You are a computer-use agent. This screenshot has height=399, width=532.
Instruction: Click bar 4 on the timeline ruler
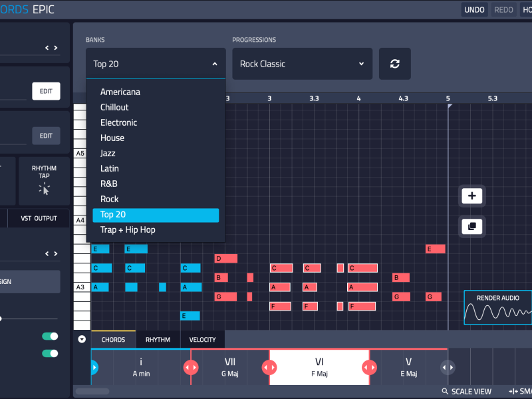358,98
